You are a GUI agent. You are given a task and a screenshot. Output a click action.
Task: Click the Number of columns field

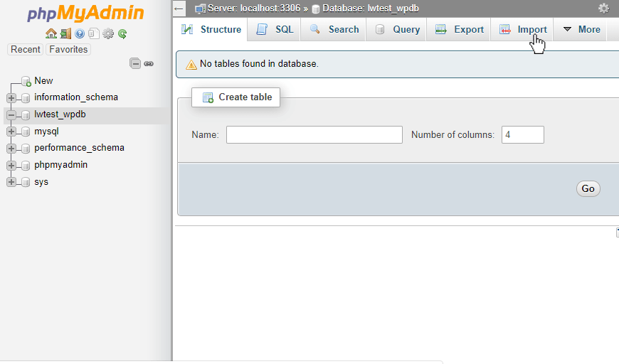pyautogui.click(x=523, y=134)
